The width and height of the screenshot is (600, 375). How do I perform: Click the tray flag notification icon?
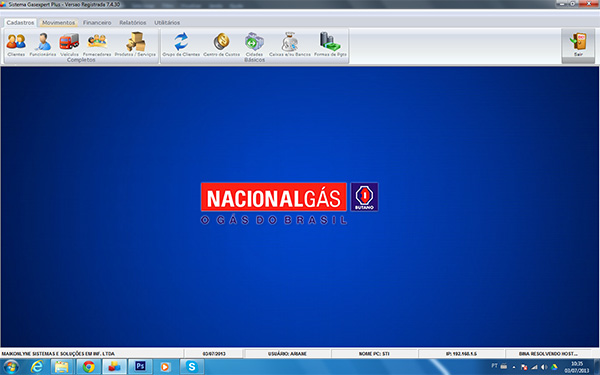[524, 367]
